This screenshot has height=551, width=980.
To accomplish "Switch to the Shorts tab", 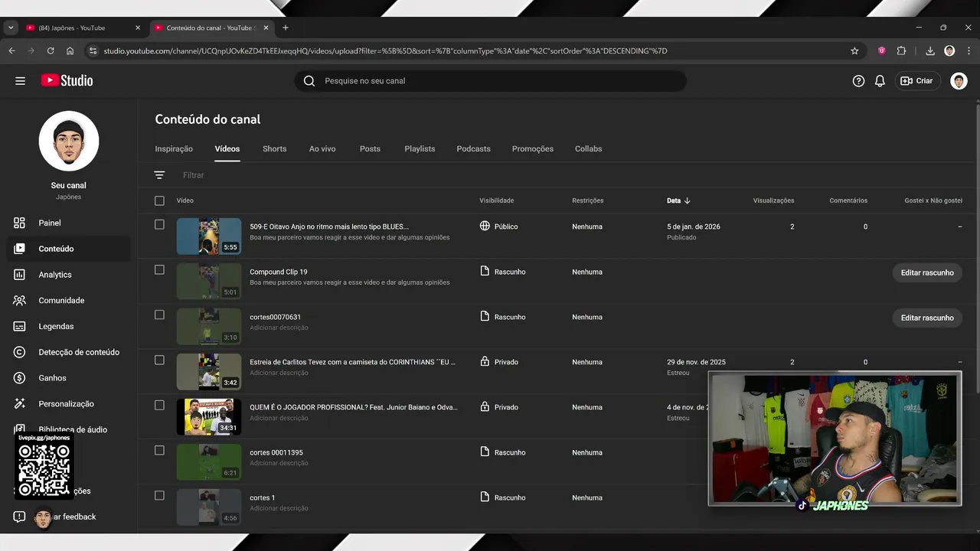I will coord(274,148).
